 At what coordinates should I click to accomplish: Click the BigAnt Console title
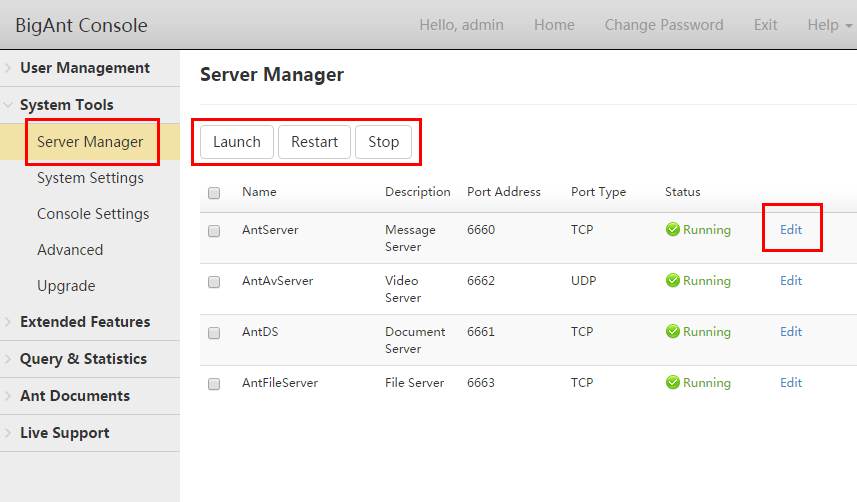tap(81, 25)
